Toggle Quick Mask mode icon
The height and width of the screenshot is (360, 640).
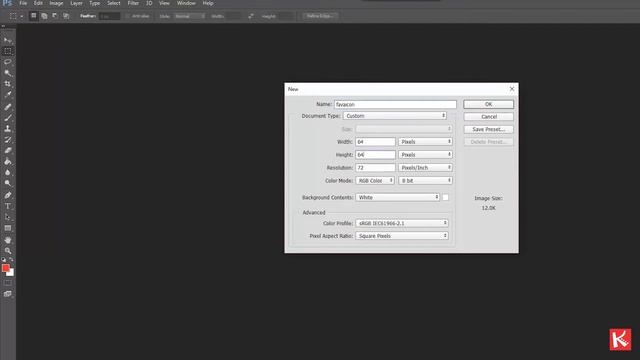(x=8, y=282)
